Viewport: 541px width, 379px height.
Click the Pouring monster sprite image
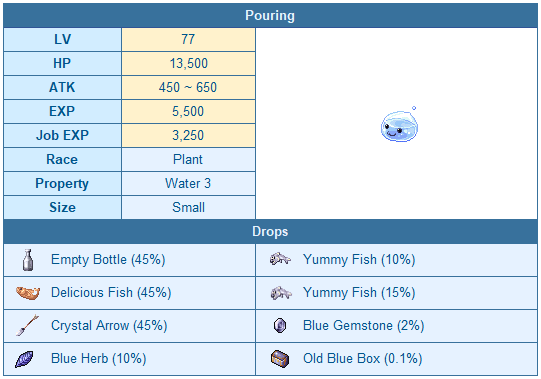(399, 124)
